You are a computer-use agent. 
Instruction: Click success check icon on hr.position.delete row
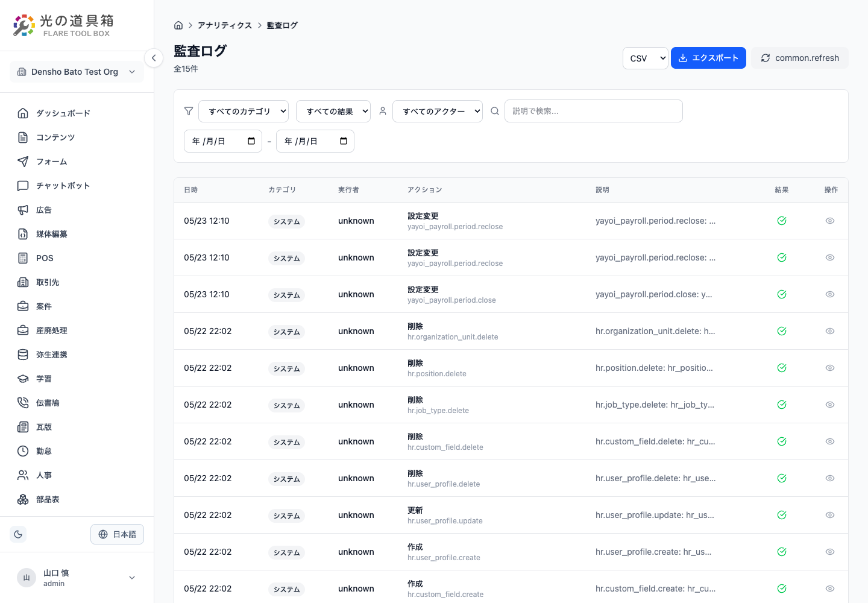(x=782, y=368)
